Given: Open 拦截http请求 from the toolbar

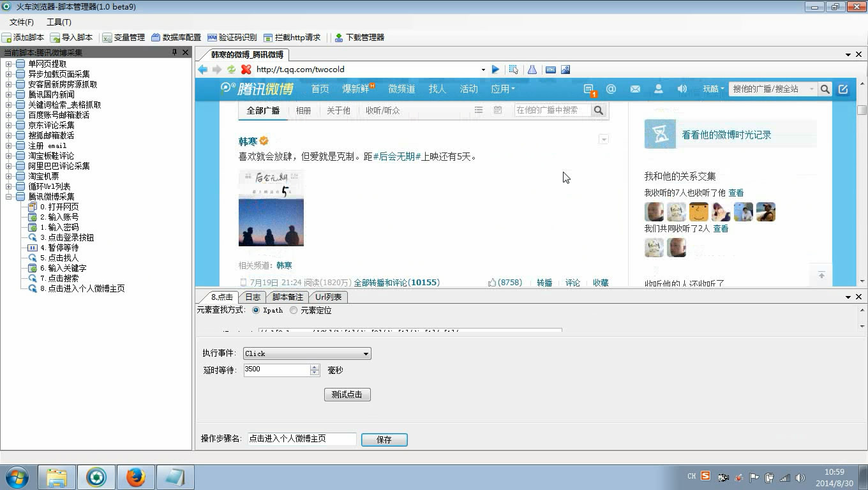Looking at the screenshot, I should 292,38.
